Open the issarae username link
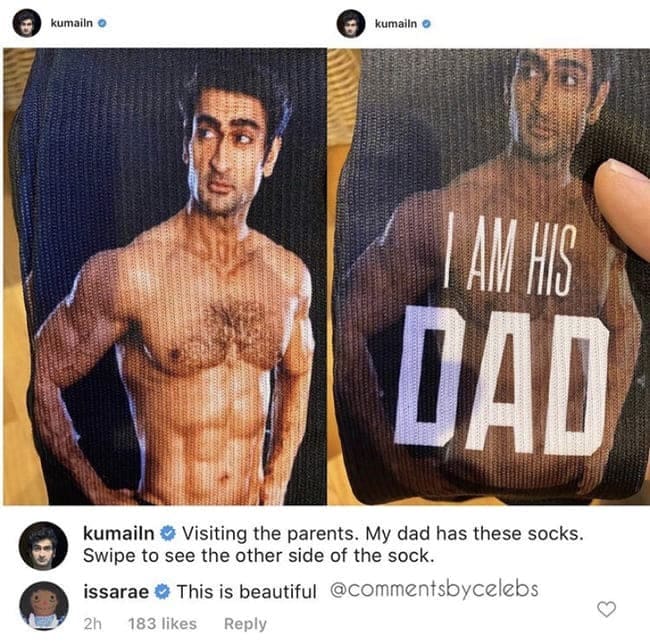This screenshot has height=642, width=650. [x=116, y=591]
